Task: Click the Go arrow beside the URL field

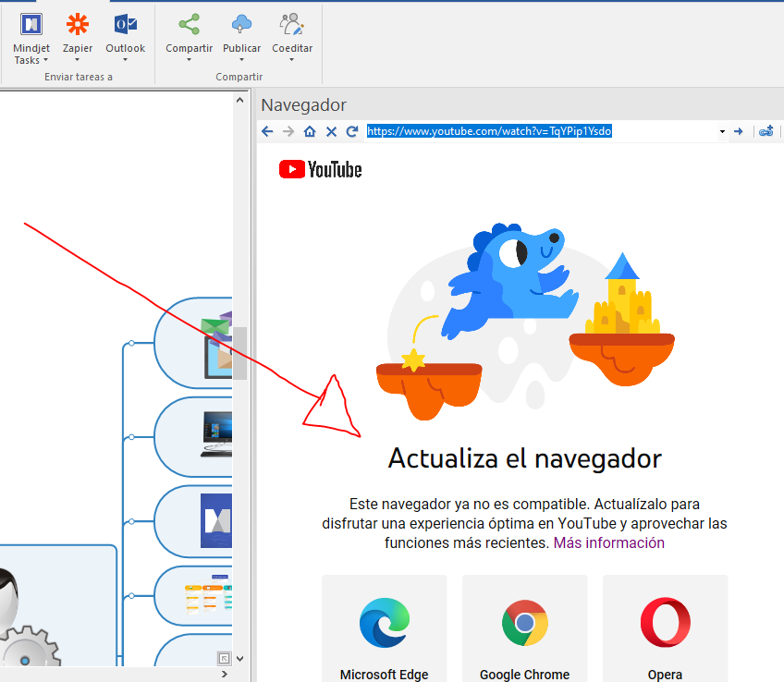Action: pyautogui.click(x=739, y=132)
